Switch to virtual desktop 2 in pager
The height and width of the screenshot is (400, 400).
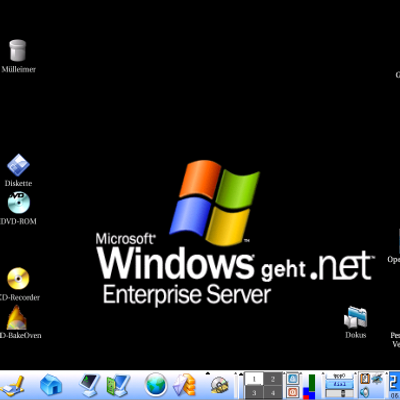click(273, 379)
